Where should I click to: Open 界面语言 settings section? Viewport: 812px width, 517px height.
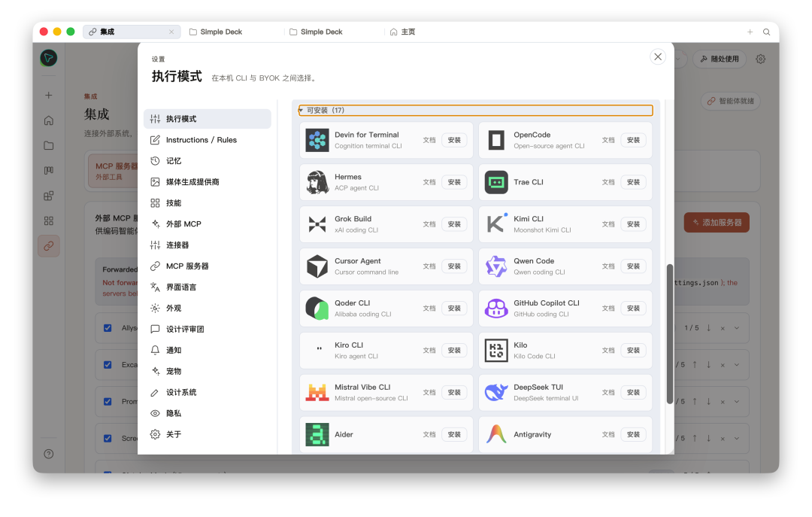208,287
